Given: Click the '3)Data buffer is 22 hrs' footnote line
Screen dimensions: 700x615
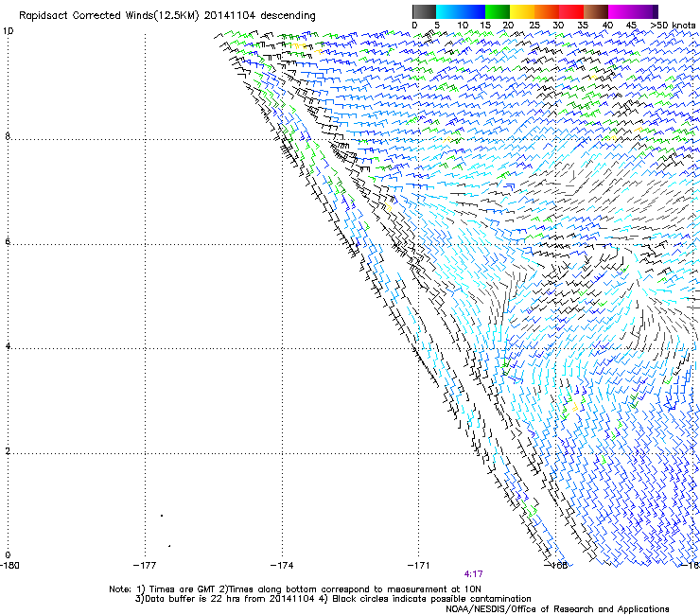Looking at the screenshot, I should [x=333, y=599].
